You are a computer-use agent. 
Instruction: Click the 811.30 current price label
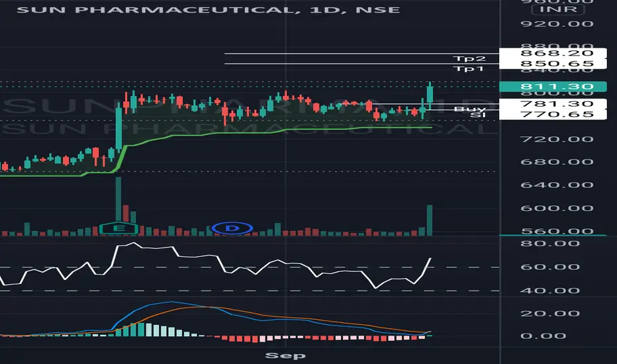coord(553,87)
